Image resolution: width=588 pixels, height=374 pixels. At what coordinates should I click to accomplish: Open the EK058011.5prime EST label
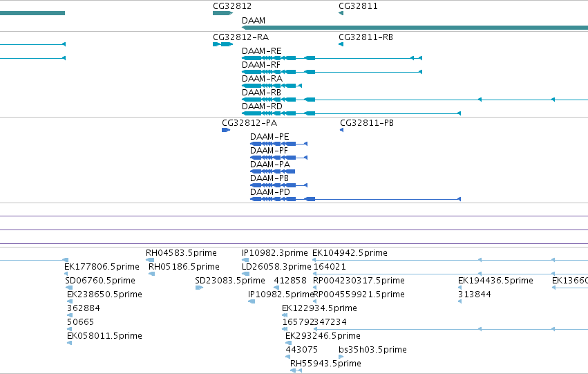point(104,337)
